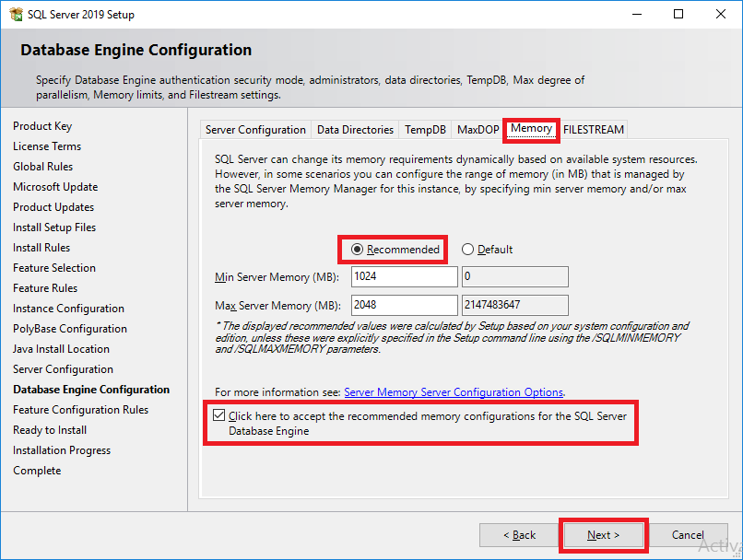
Task: Close the SQL Server 2019 Setup window
Action: point(721,14)
